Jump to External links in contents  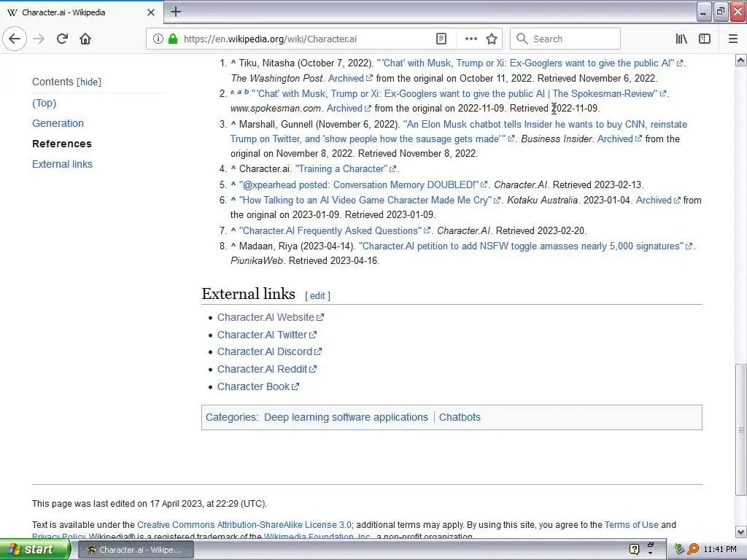coord(63,164)
